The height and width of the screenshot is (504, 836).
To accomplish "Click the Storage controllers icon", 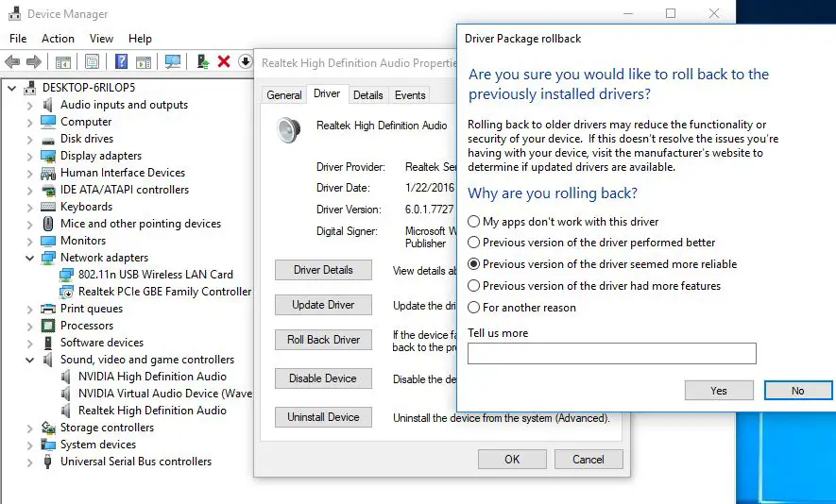I will [48, 428].
